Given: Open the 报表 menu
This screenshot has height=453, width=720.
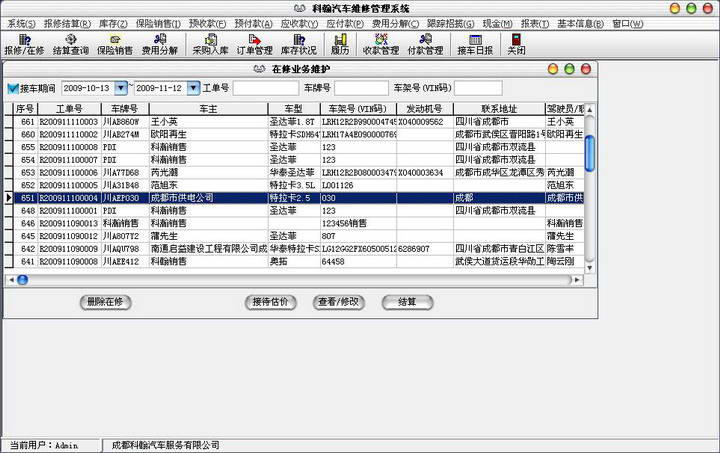Looking at the screenshot, I should click(x=534, y=23).
